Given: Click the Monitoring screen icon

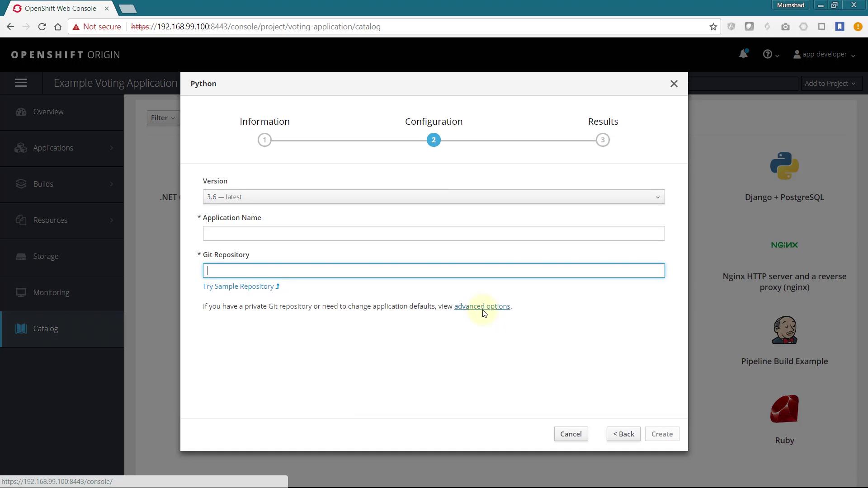Looking at the screenshot, I should 21,292.
